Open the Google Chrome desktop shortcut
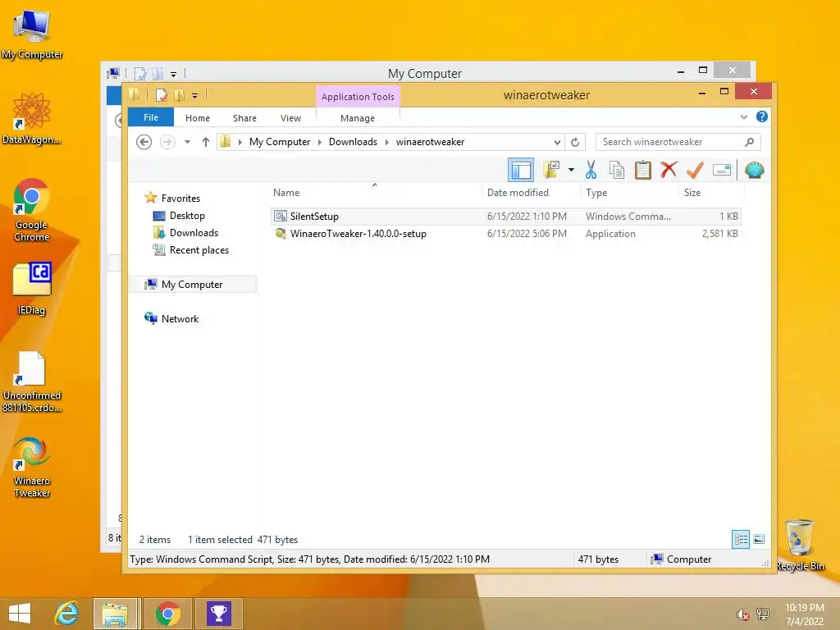 (x=32, y=210)
